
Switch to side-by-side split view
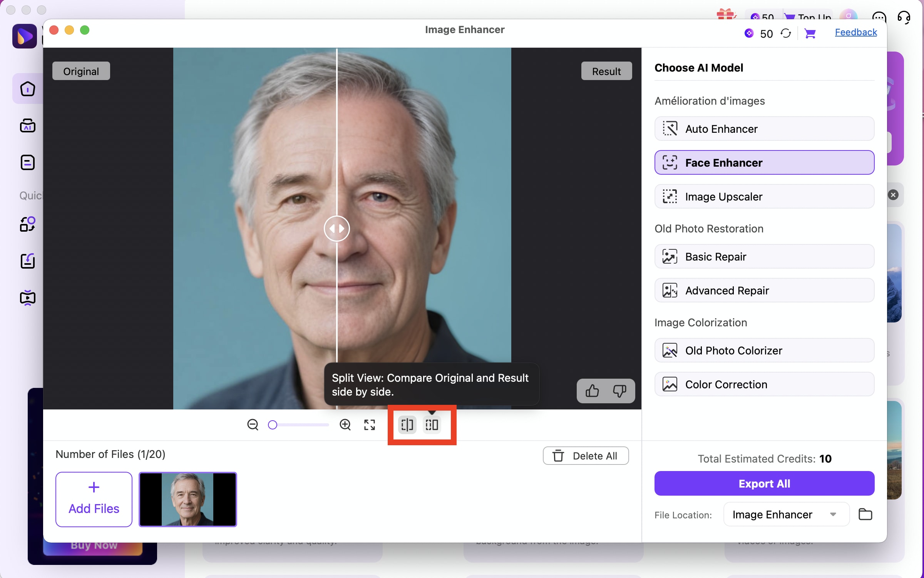point(432,425)
